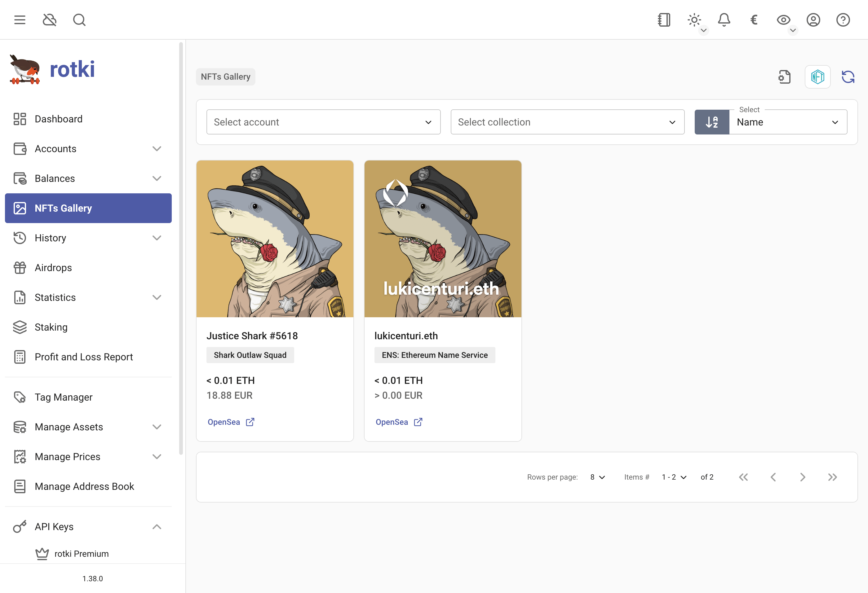This screenshot has width=868, height=593.
Task: Click the sidebar vertical scrollbar
Action: point(181,248)
